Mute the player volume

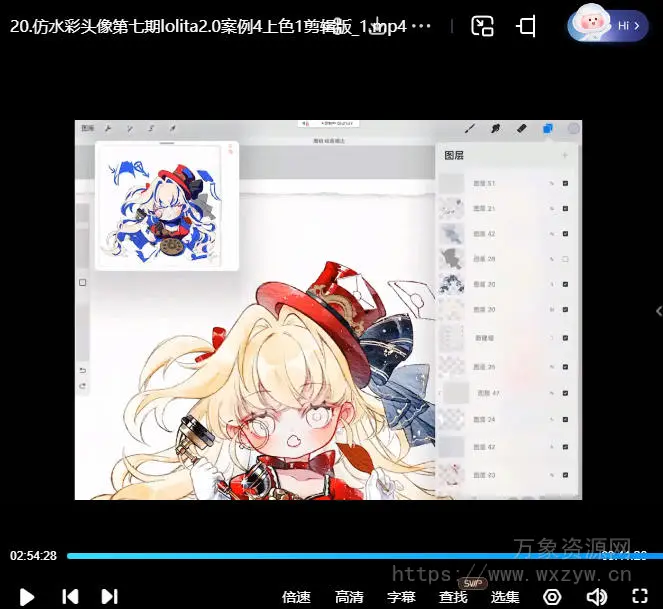[597, 597]
